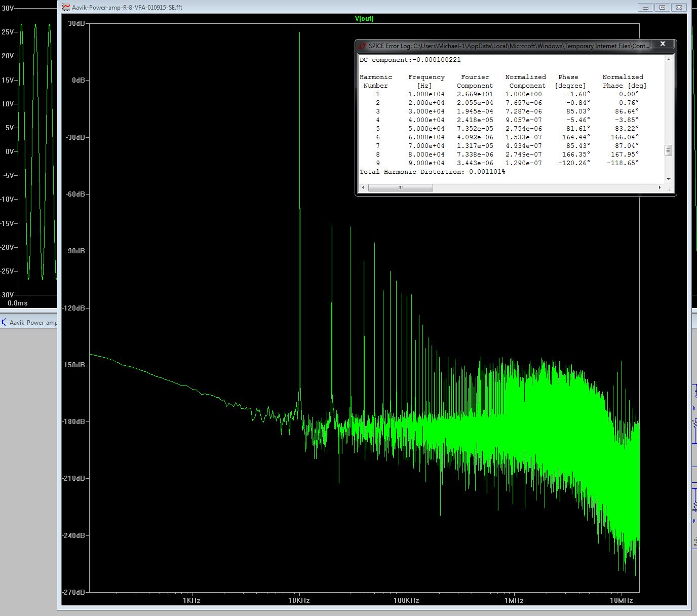Image resolution: width=697 pixels, height=616 pixels.
Task: Minimize the Aavik-Power-amp FFT window
Action: click(646, 7)
